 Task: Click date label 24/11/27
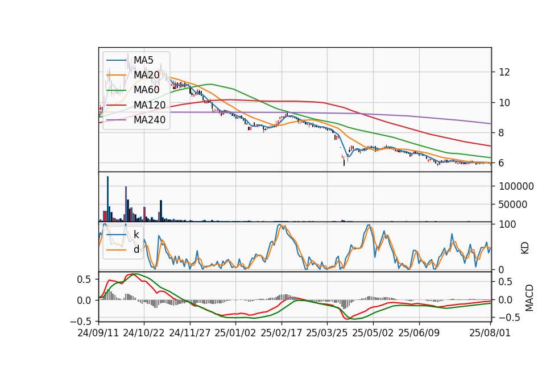tap(190, 333)
